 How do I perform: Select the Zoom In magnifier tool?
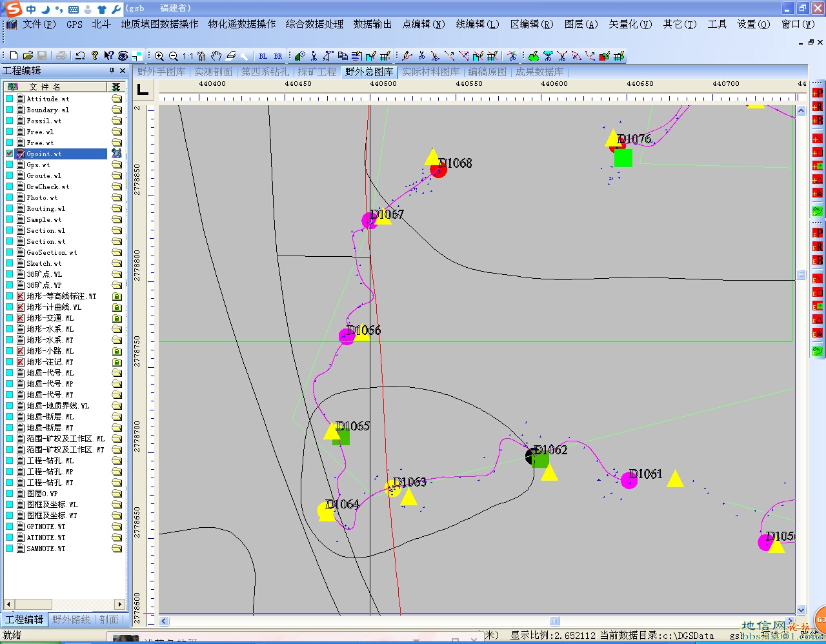coord(159,56)
